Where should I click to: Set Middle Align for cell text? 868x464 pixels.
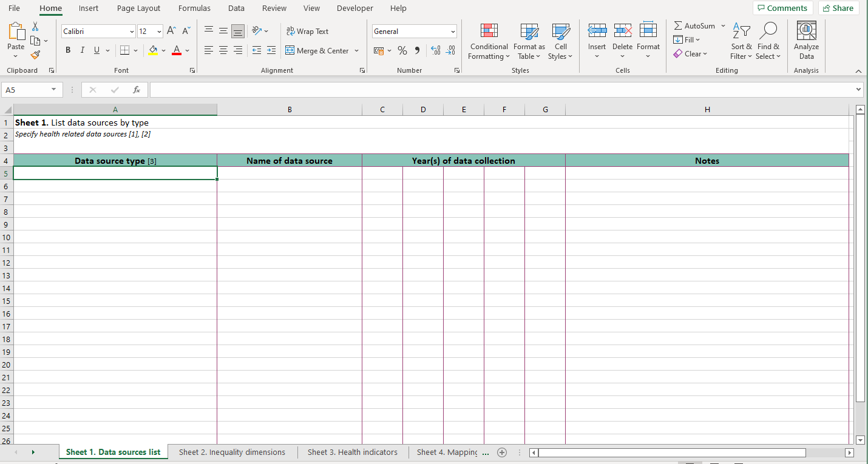[x=223, y=31]
